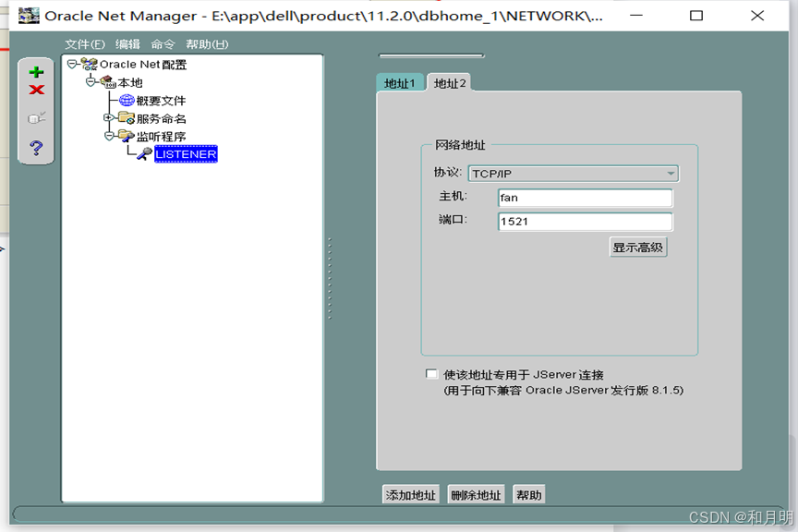Click the 帮助 button at bottom

click(x=529, y=495)
